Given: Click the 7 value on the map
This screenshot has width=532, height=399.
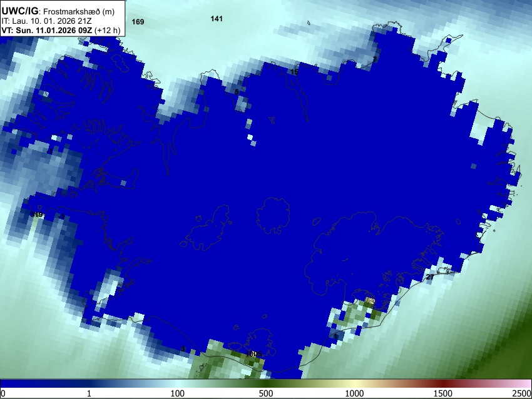Looking at the screenshot, I should pos(374,59).
